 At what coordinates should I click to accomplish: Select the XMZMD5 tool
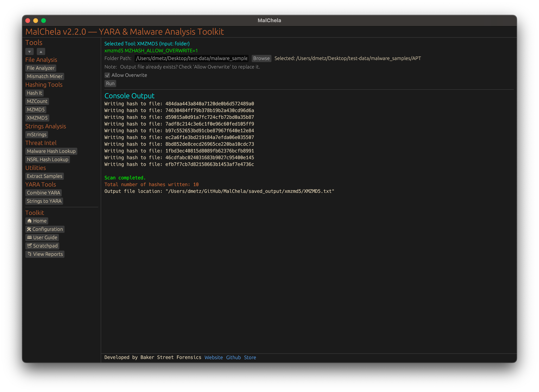point(37,118)
